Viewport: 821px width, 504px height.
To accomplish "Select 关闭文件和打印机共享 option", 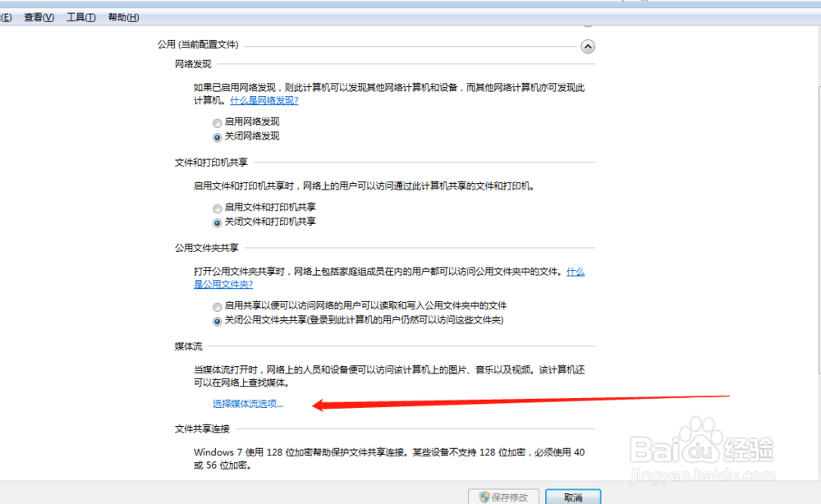I will [x=217, y=221].
